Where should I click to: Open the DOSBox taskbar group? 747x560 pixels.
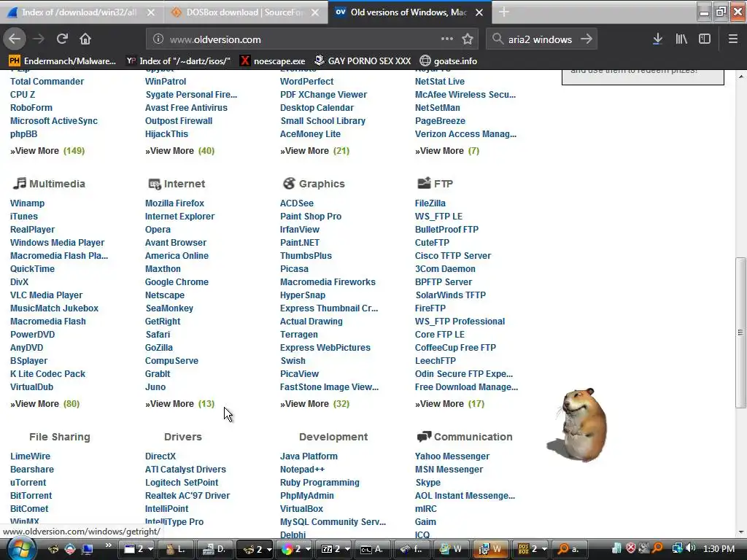pyautogui.click(x=532, y=549)
